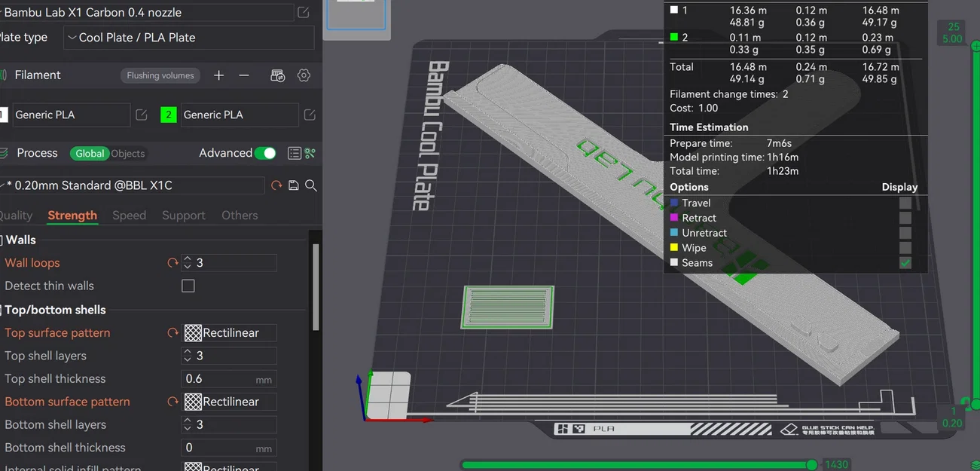The image size is (980, 471).
Task: Switch to the Quality tab
Action: pos(15,216)
